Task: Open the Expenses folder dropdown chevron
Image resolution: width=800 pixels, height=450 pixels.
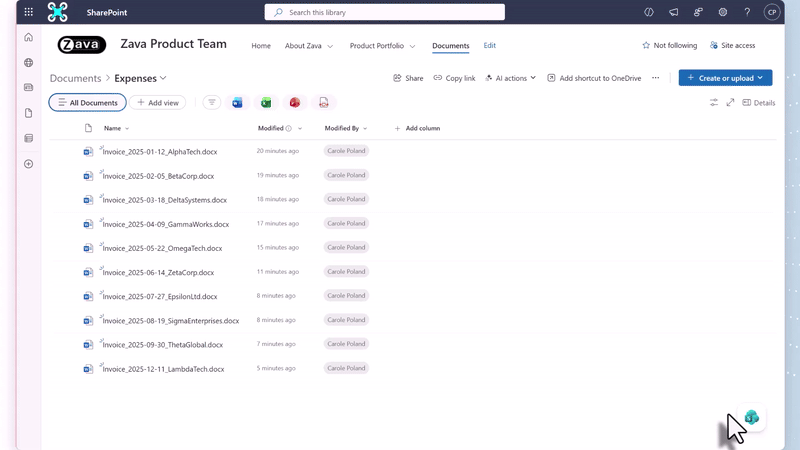Action: tap(163, 78)
